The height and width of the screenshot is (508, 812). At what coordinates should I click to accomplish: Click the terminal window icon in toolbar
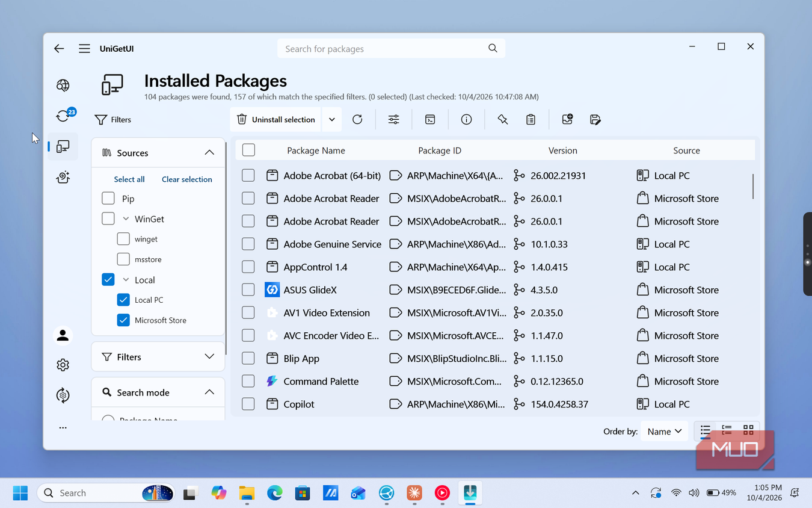pyautogui.click(x=430, y=119)
